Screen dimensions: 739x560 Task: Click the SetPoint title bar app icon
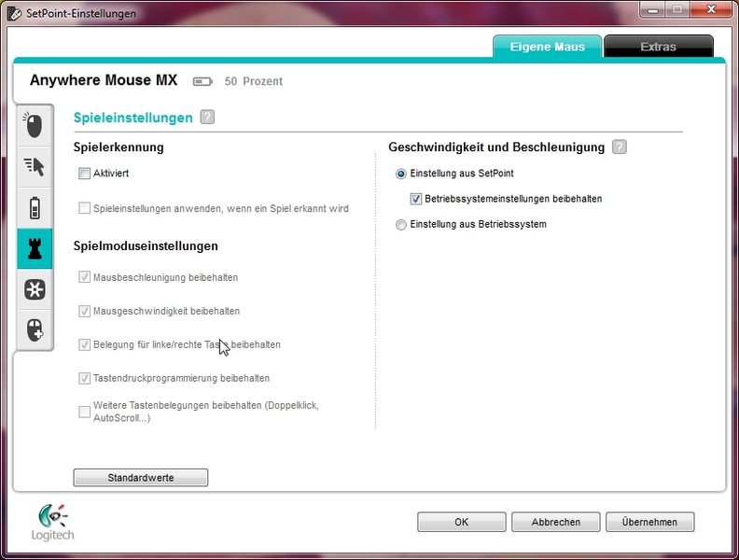(14, 13)
